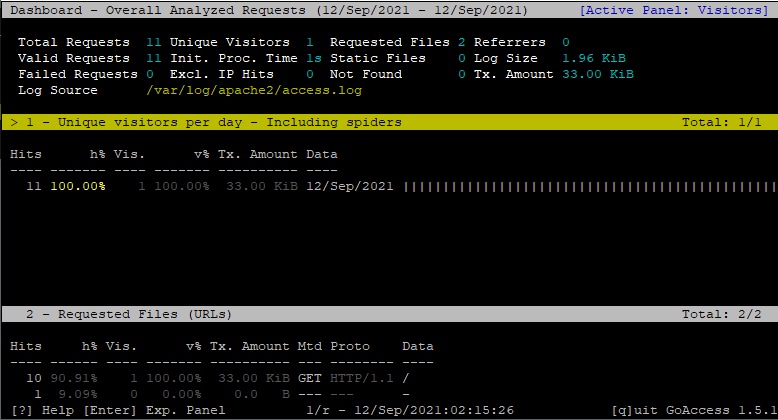
Task: Click the /var/log/apache2/access.log log source path
Action: tap(253, 90)
